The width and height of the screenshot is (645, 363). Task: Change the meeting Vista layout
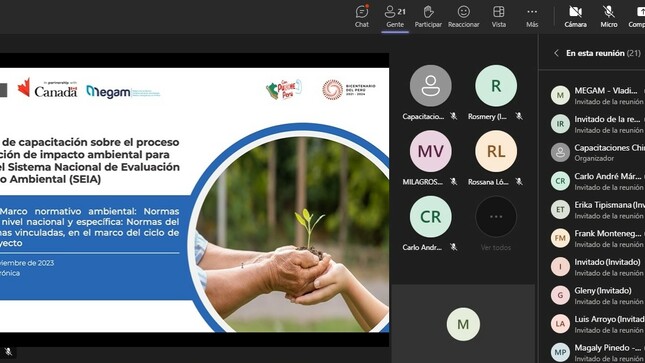(x=499, y=16)
